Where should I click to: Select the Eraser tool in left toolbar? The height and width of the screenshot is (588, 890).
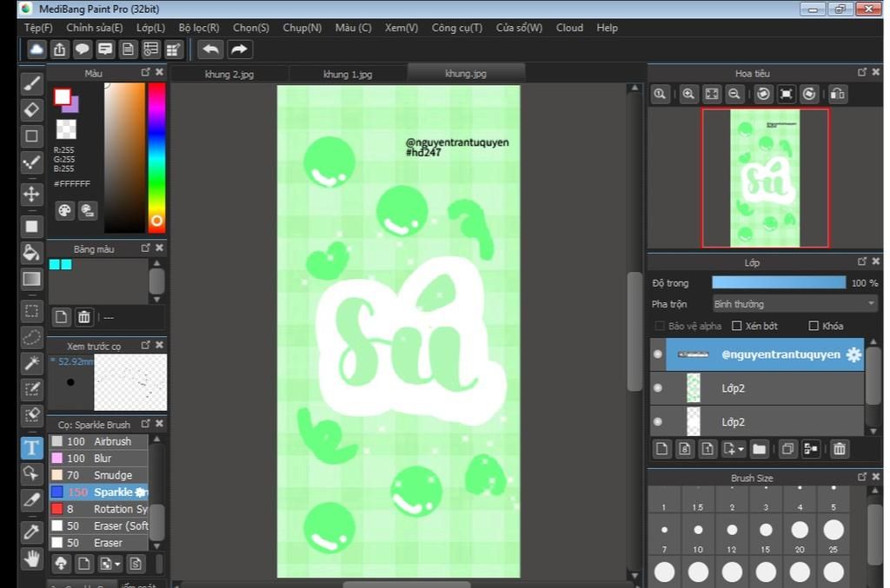[32, 109]
